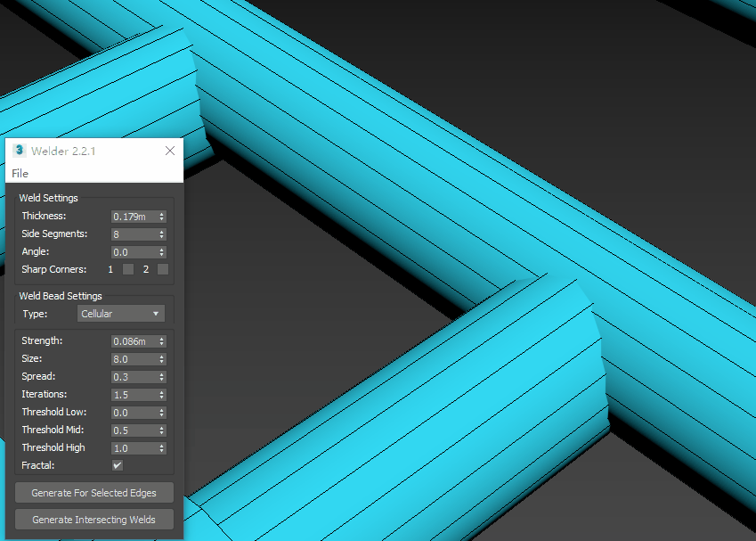Edit the Threshold Low value field
Viewport: 756px width, 541px height.
pyautogui.click(x=134, y=413)
